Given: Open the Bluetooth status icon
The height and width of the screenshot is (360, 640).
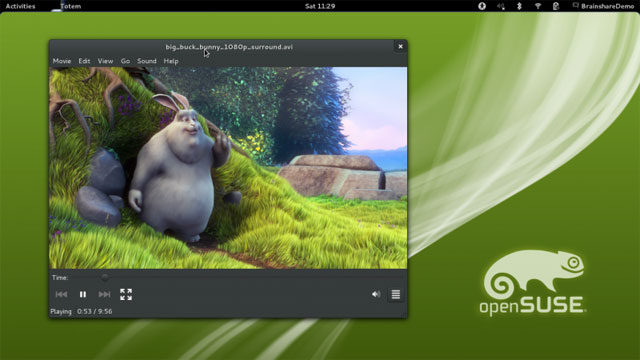Looking at the screenshot, I should 519,6.
